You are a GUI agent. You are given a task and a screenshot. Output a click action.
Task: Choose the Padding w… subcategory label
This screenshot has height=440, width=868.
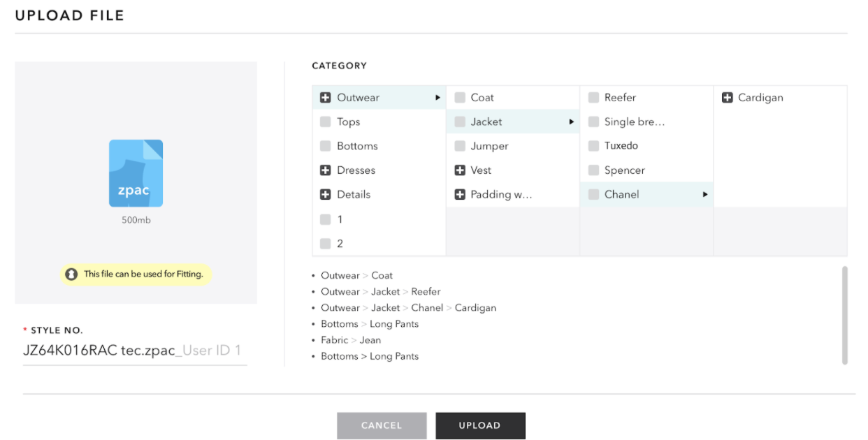point(502,195)
